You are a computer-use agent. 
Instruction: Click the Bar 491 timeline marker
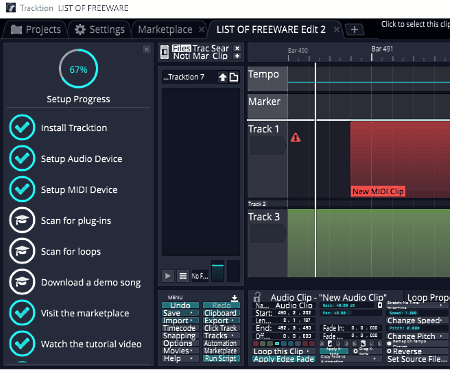pyautogui.click(x=382, y=49)
